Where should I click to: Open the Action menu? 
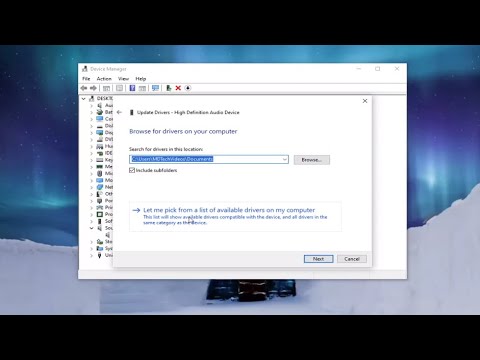tap(104, 79)
